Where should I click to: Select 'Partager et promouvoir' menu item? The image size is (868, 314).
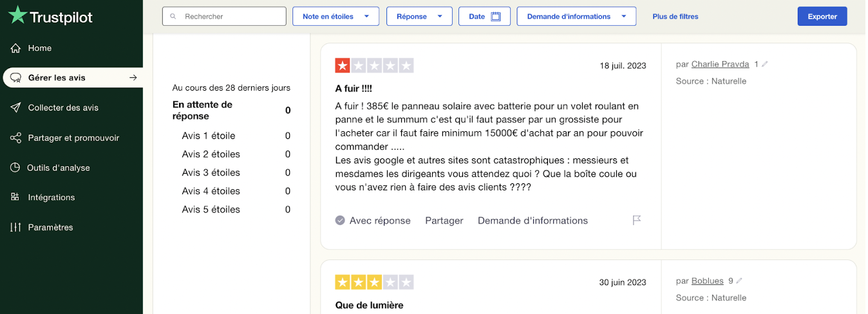pos(73,138)
